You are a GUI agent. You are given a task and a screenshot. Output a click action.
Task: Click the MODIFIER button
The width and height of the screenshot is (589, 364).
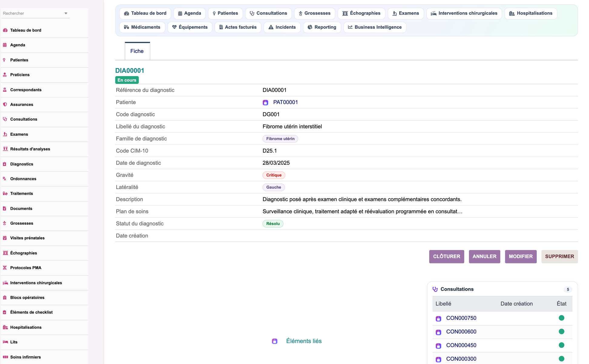pyautogui.click(x=521, y=256)
